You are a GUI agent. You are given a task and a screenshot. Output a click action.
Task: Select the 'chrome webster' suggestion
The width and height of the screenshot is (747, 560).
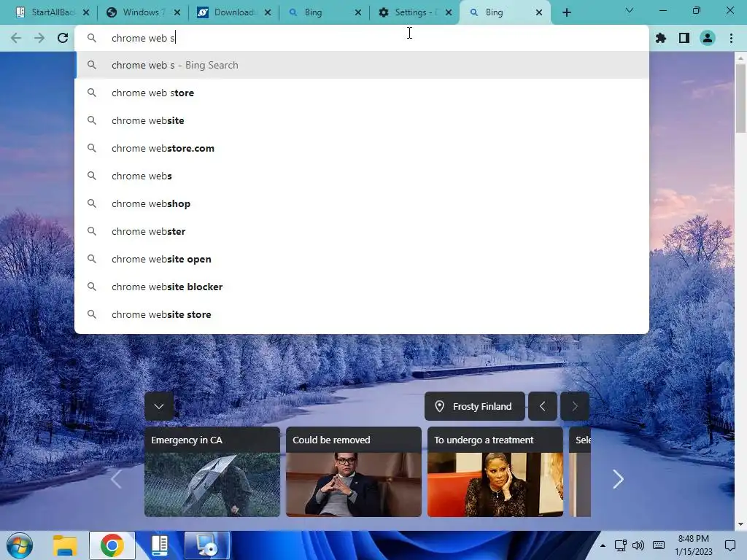tap(362, 231)
